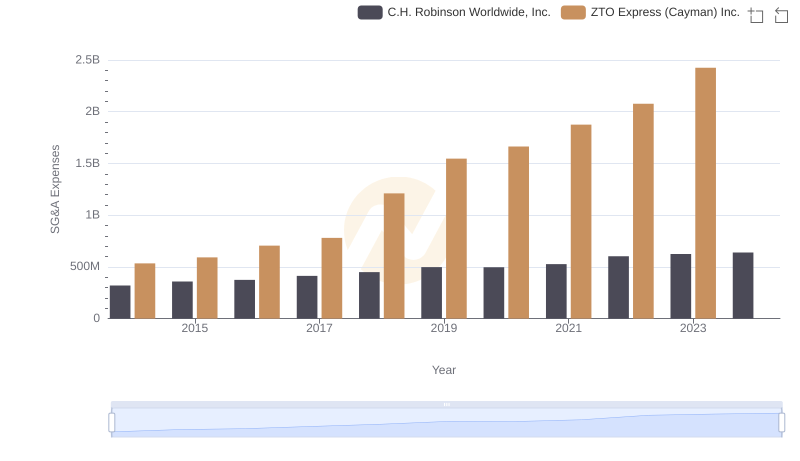Select C.H. Robinson bar for 2022
Screen dimensions: 800x461
[618, 288]
